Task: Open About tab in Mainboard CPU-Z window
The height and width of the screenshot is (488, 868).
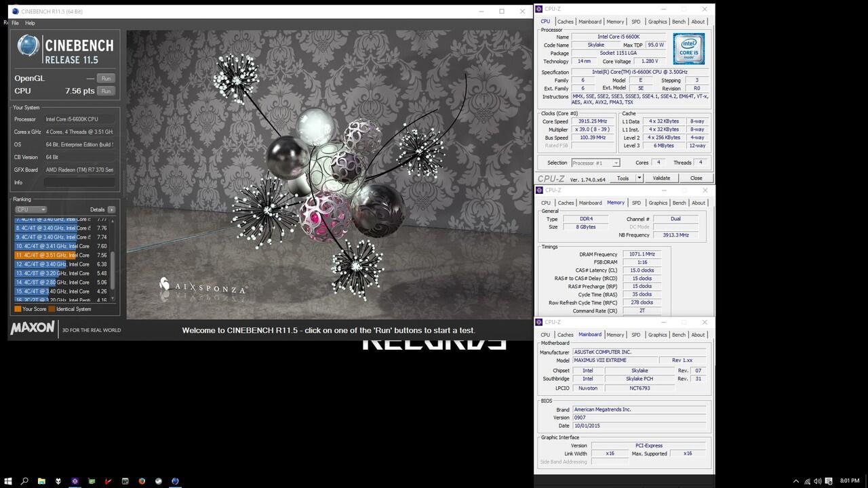Action: click(x=698, y=335)
